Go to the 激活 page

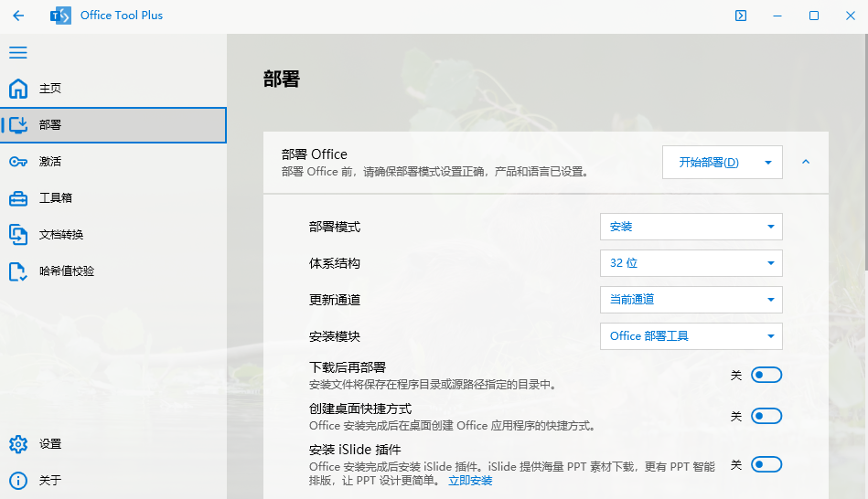(113, 162)
